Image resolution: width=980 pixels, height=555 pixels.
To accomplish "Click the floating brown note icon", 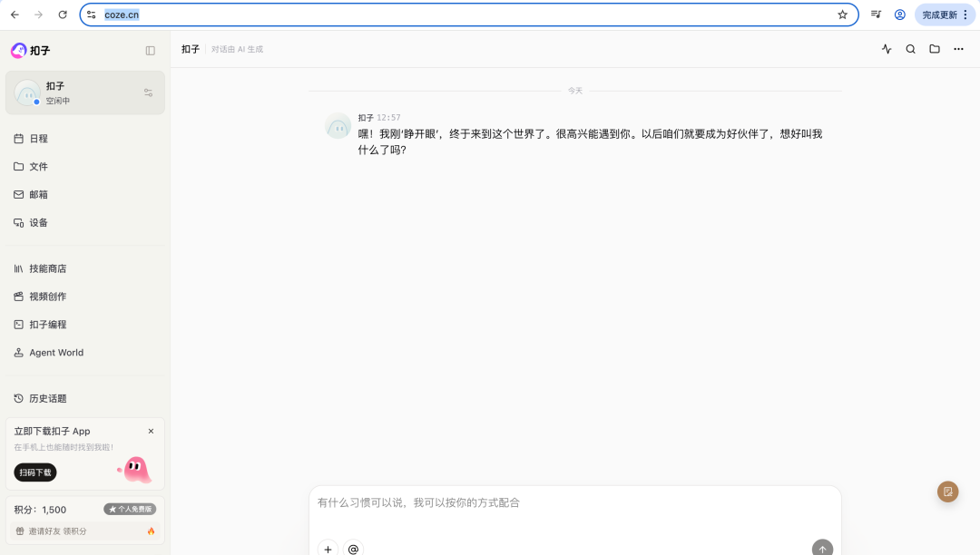I will [x=947, y=492].
